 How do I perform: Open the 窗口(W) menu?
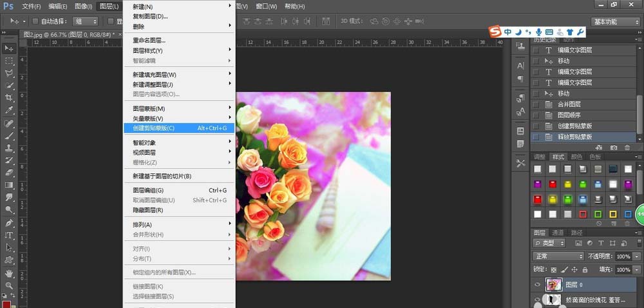(x=266, y=6)
